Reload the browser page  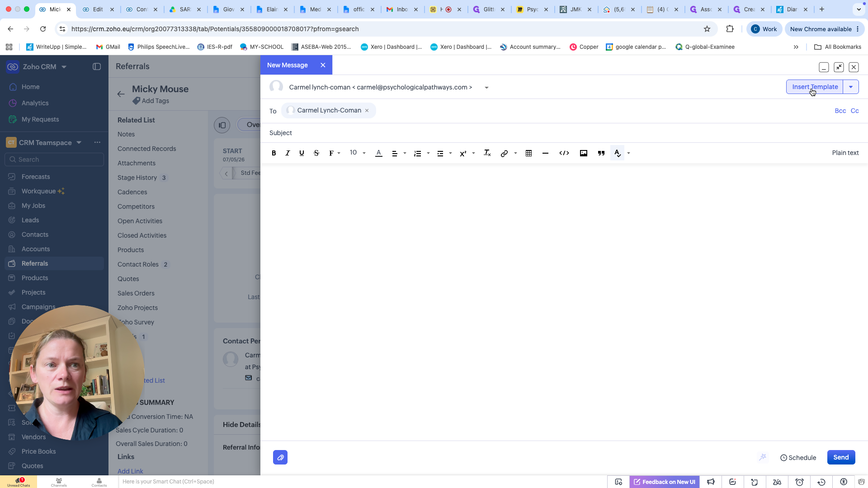(x=43, y=29)
